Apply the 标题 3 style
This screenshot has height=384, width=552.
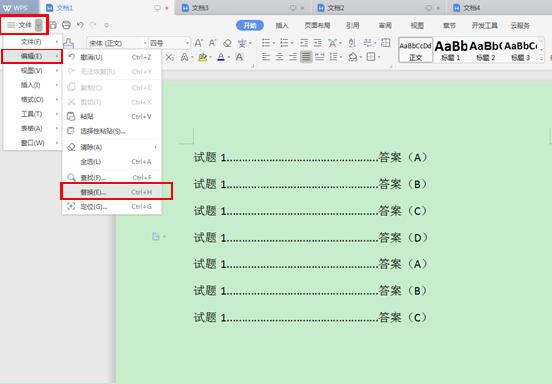[x=521, y=50]
